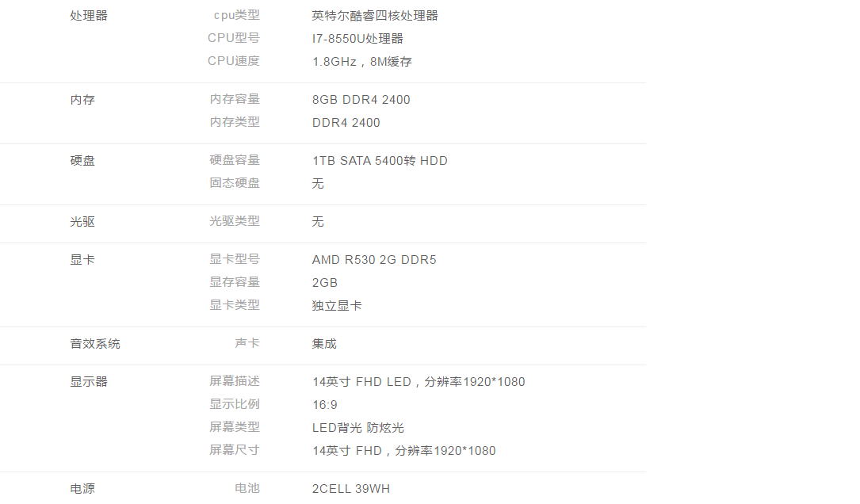Select the AMD R530 2G DDR5 value
The width and height of the screenshot is (860, 504).
pos(374,260)
